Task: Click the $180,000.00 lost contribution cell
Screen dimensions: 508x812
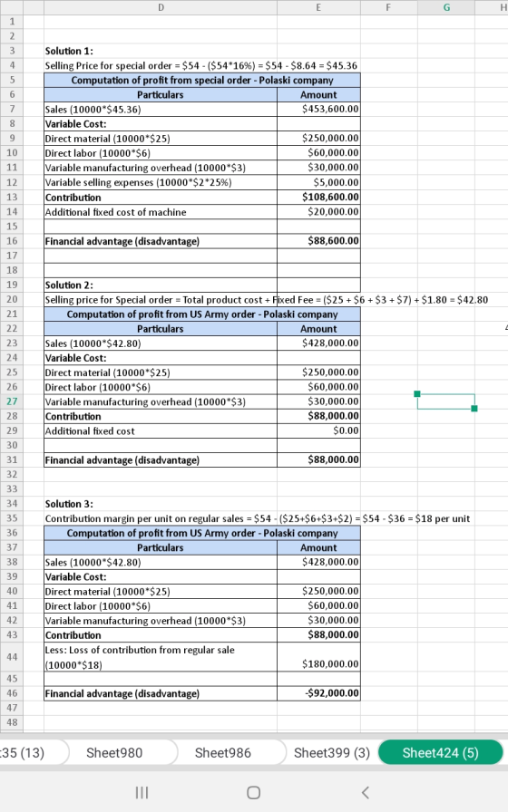Action: (318, 657)
